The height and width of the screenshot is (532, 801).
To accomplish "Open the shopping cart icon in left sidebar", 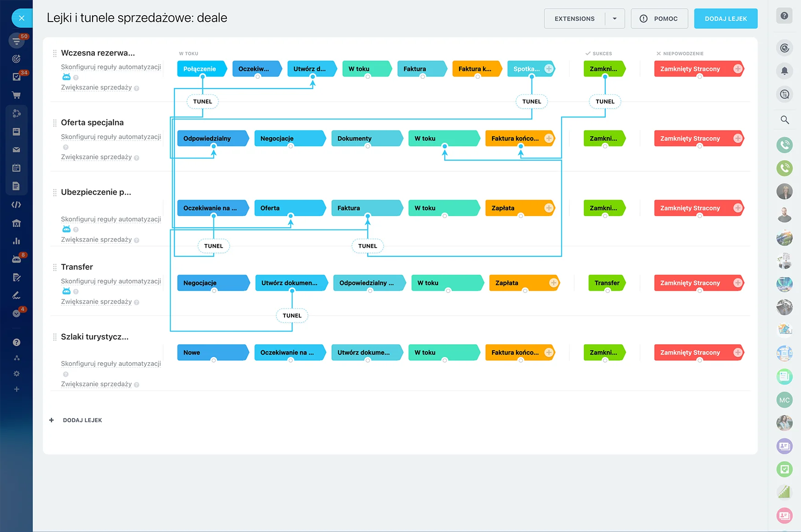I will click(x=16, y=95).
